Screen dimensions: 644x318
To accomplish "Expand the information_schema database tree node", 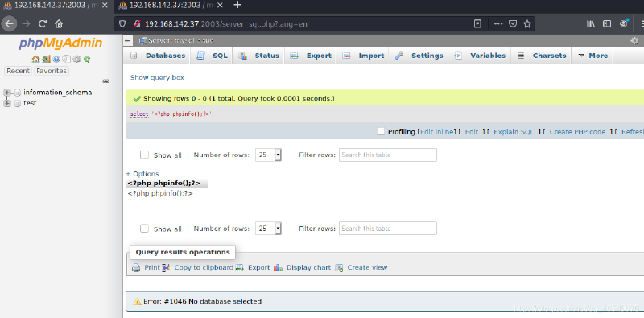I will click(7, 93).
